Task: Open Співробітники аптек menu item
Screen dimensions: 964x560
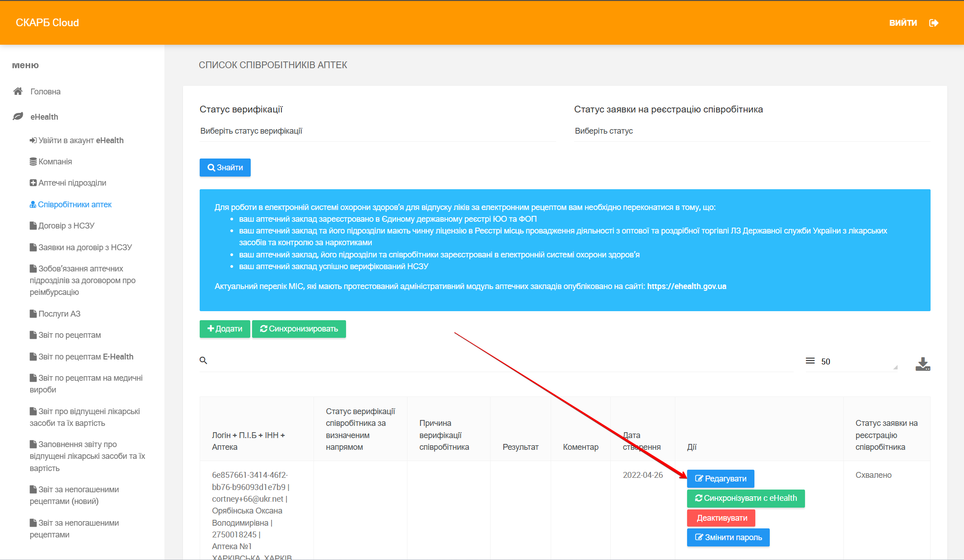Action: pyautogui.click(x=75, y=205)
